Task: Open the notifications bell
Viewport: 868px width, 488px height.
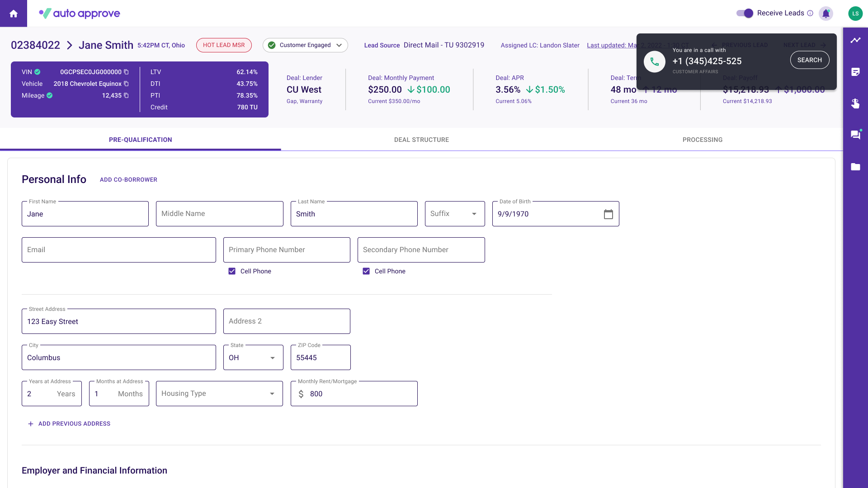Action: coord(826,13)
